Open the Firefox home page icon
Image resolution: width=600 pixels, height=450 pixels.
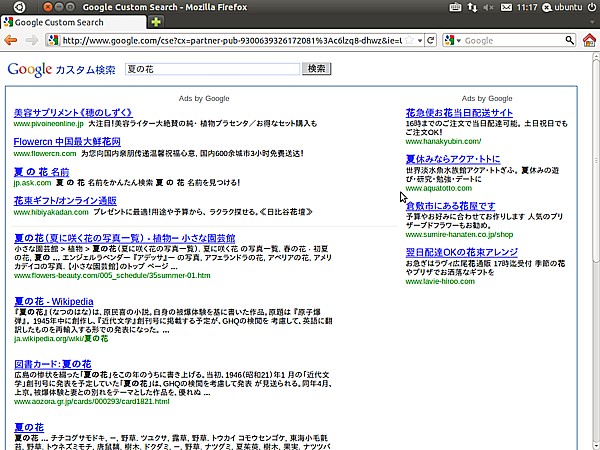589,40
